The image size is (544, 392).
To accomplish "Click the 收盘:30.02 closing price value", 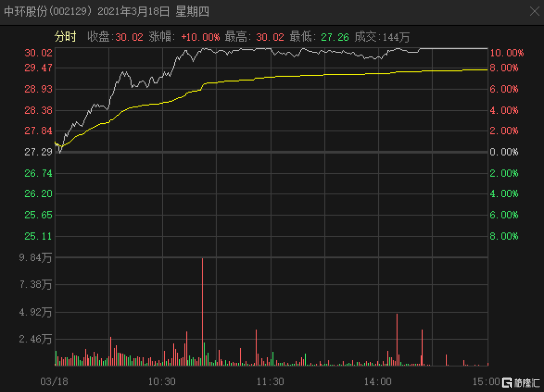I will (129, 37).
